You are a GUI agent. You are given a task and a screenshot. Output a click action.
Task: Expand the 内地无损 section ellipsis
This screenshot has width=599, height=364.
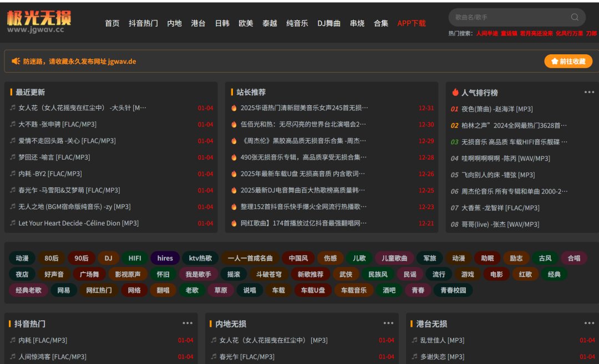point(388,323)
